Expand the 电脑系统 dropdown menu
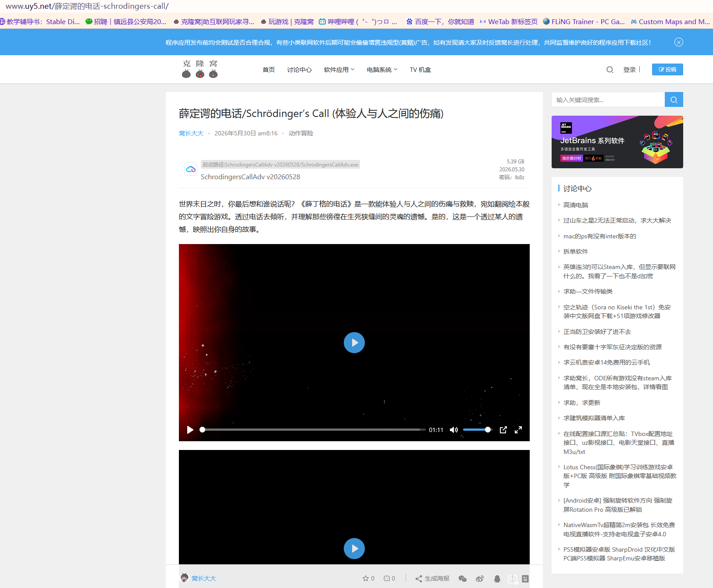Viewport: 713px width, 588px height. point(382,70)
